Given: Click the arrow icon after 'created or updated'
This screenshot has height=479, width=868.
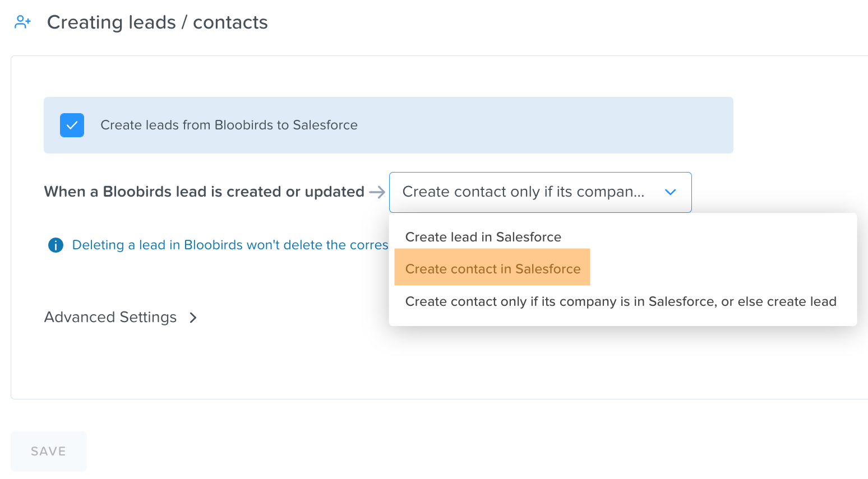Looking at the screenshot, I should 377,192.
